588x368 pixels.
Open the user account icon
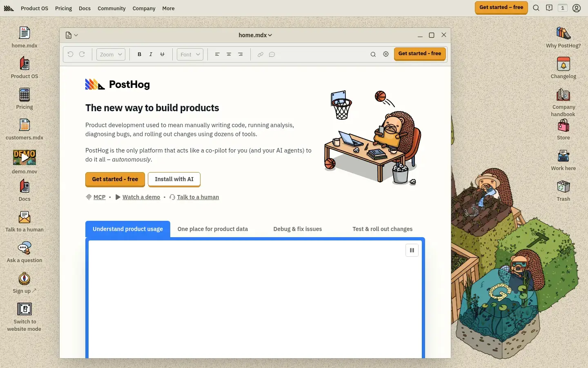[x=577, y=8]
